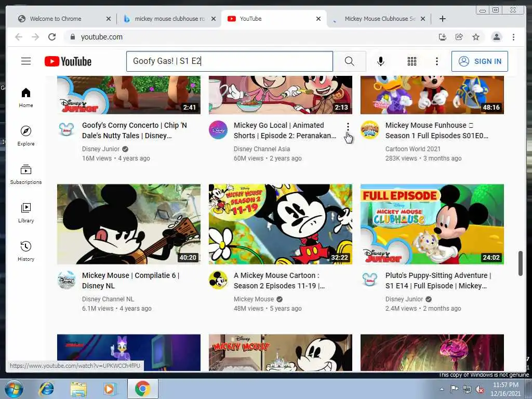This screenshot has width=532, height=399.
Task: Click the YouTube logo
Action: pyautogui.click(x=68, y=61)
